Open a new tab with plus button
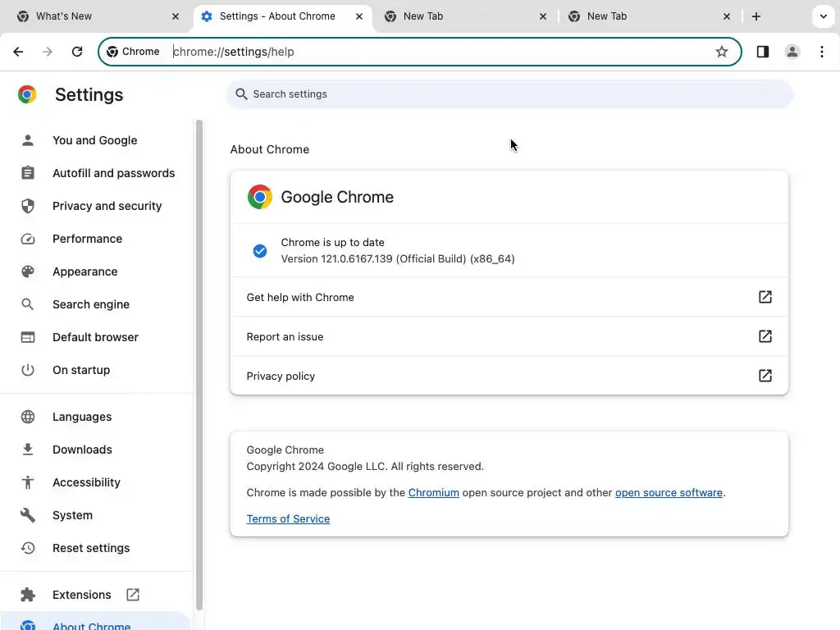The height and width of the screenshot is (630, 840). (x=756, y=16)
